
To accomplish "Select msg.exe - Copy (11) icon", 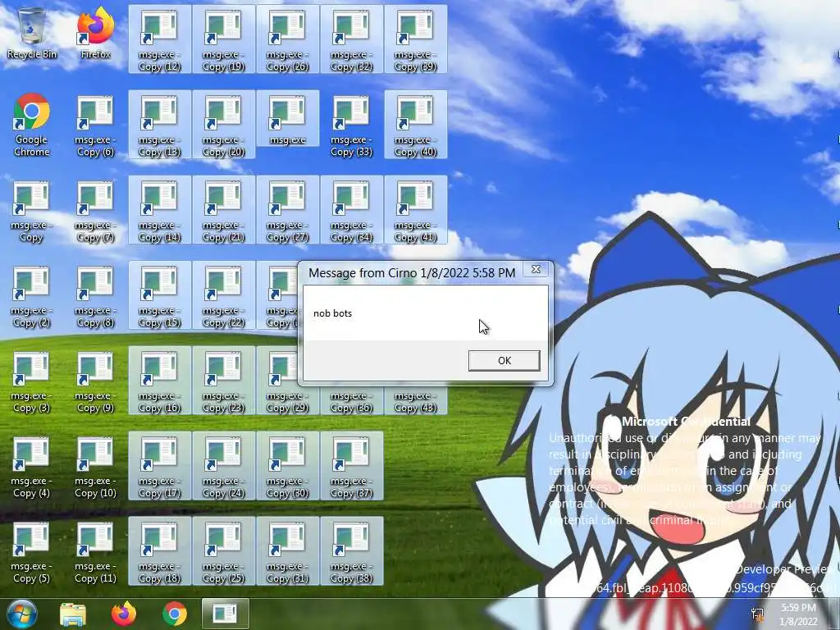I will click(x=95, y=551).
